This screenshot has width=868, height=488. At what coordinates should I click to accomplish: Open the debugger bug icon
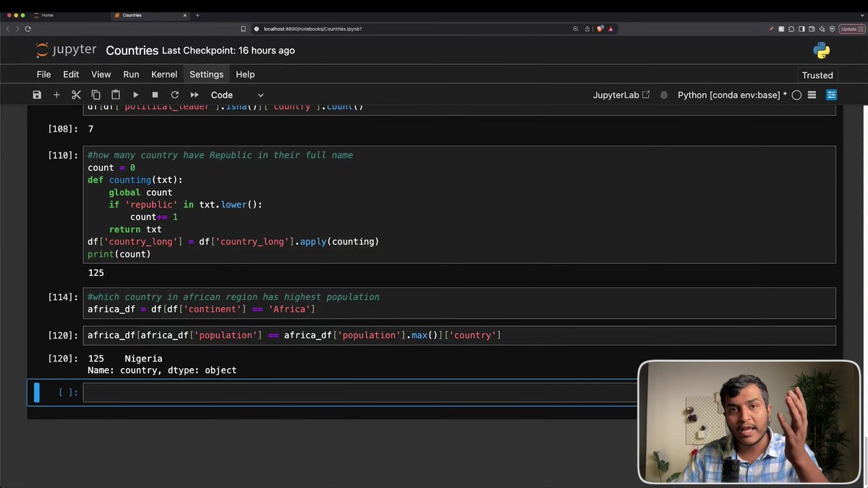point(664,95)
